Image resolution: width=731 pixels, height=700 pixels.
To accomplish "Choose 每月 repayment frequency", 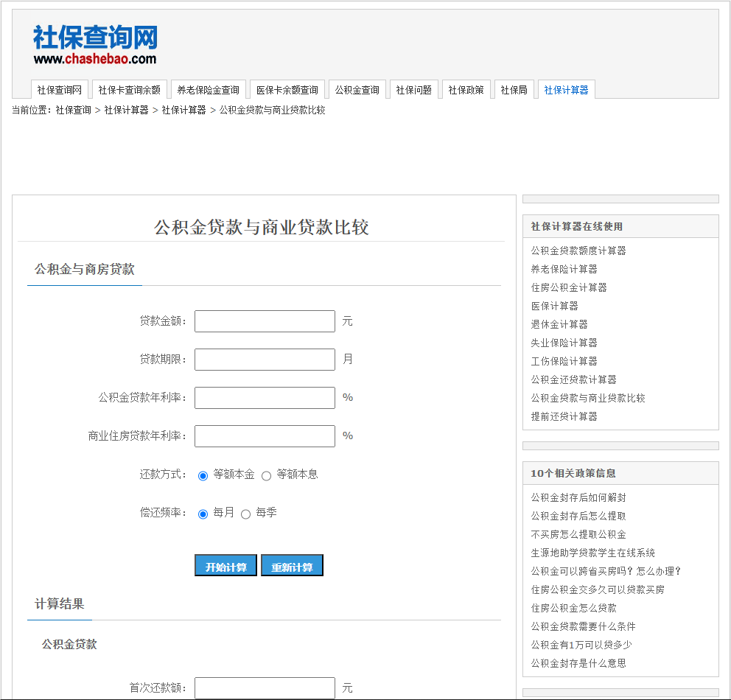I will coord(203,513).
